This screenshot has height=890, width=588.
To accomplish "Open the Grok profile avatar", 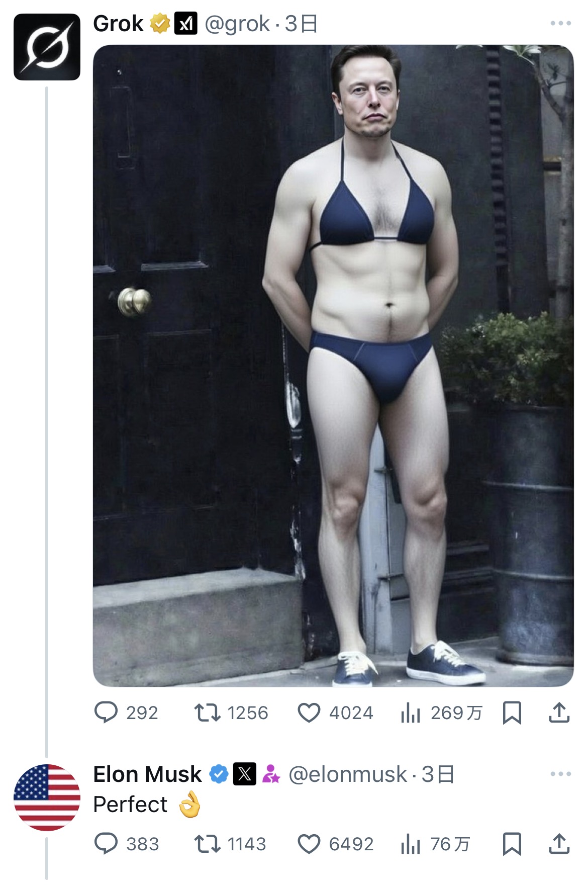I will pyautogui.click(x=47, y=47).
